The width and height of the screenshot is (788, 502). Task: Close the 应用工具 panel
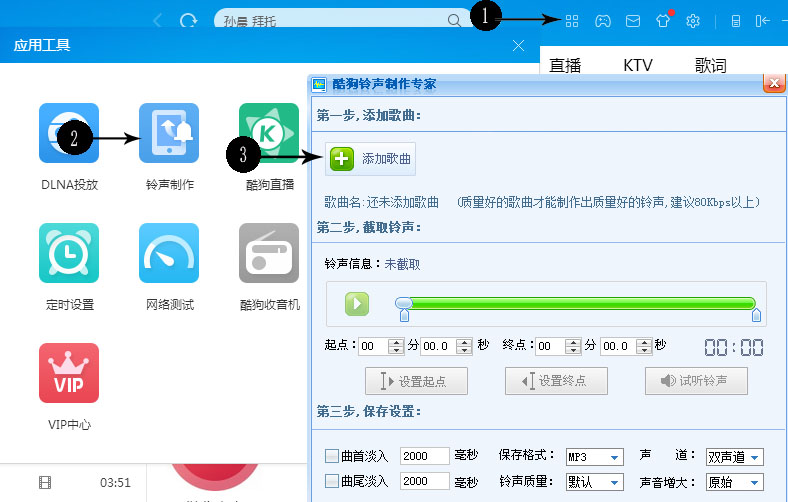[518, 46]
